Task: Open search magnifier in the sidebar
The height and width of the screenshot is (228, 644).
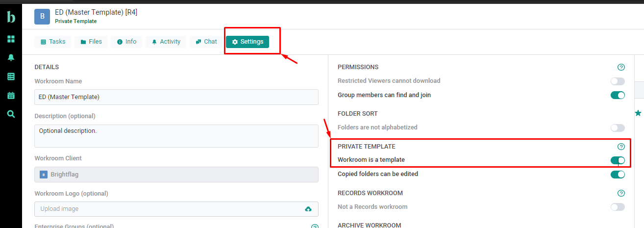Action: point(11,114)
